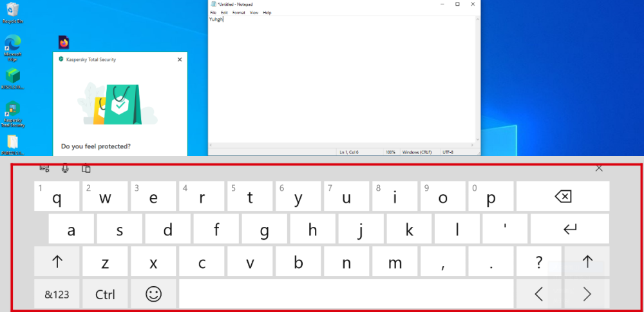Tap the o key

(443, 197)
